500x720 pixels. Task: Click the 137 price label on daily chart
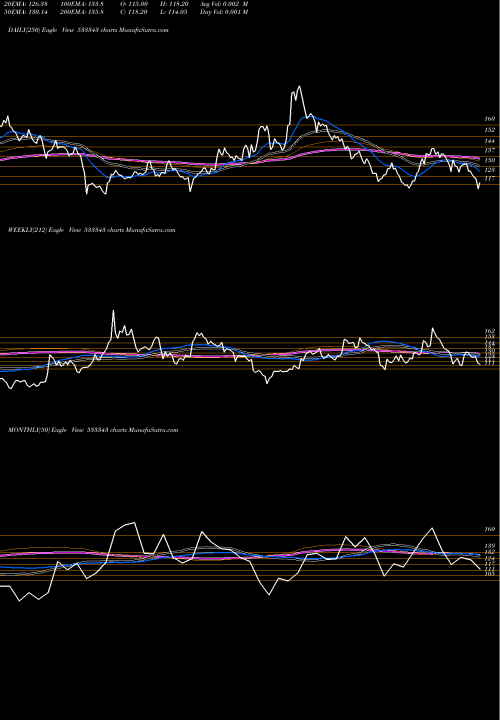click(489, 150)
